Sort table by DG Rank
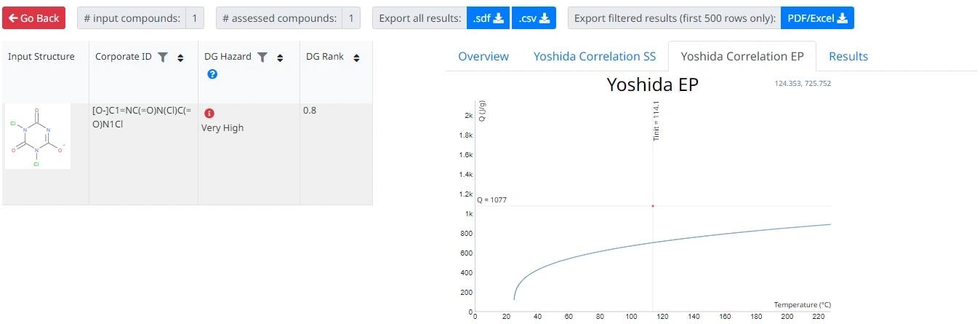This screenshot has width=980, height=324. [x=356, y=58]
